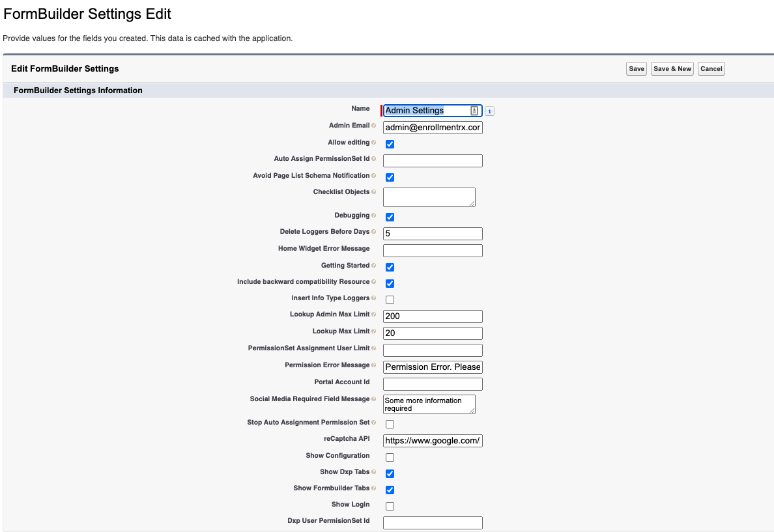Screen dimensions: 774x532
Task: Click help icon beside Permission Error Message
Action: point(374,365)
